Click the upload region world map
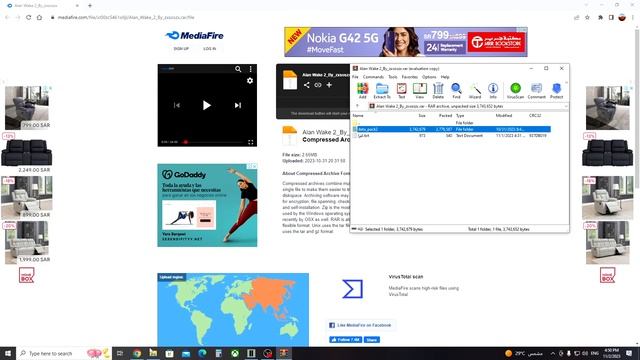 tap(233, 310)
